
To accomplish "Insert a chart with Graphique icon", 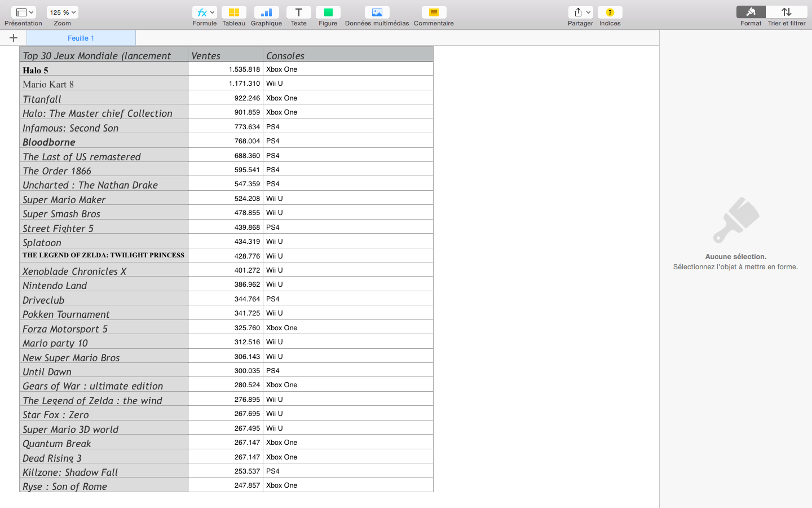I will point(266,12).
